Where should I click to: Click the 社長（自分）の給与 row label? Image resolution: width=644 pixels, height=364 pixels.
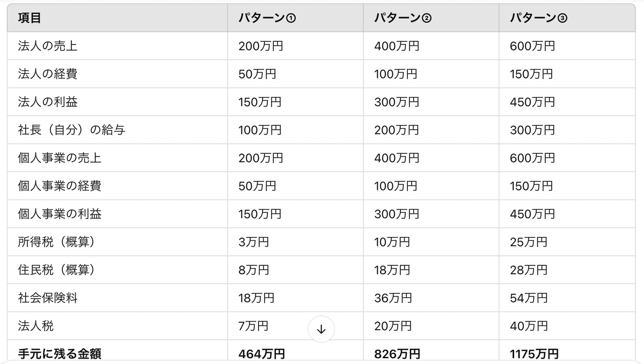71,130
